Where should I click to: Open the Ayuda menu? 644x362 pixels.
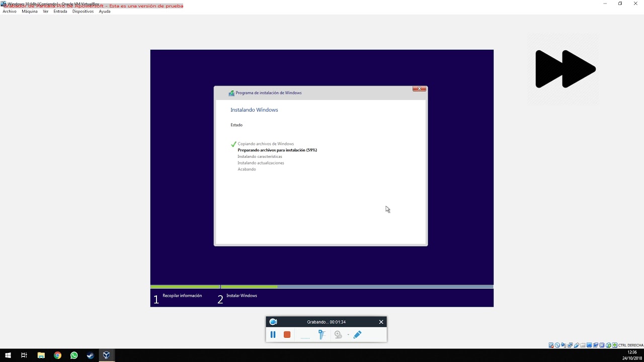pos(105,11)
